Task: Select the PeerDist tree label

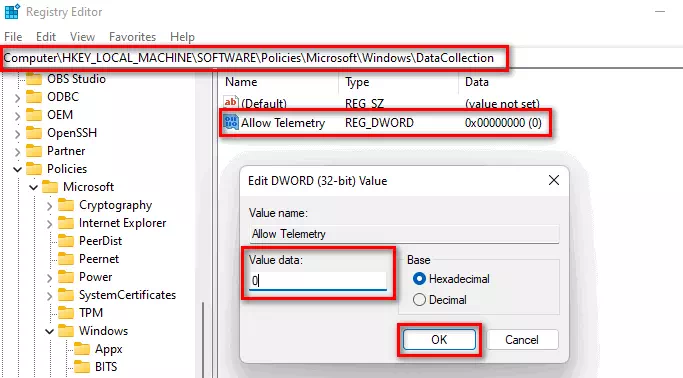Action: pos(100,241)
